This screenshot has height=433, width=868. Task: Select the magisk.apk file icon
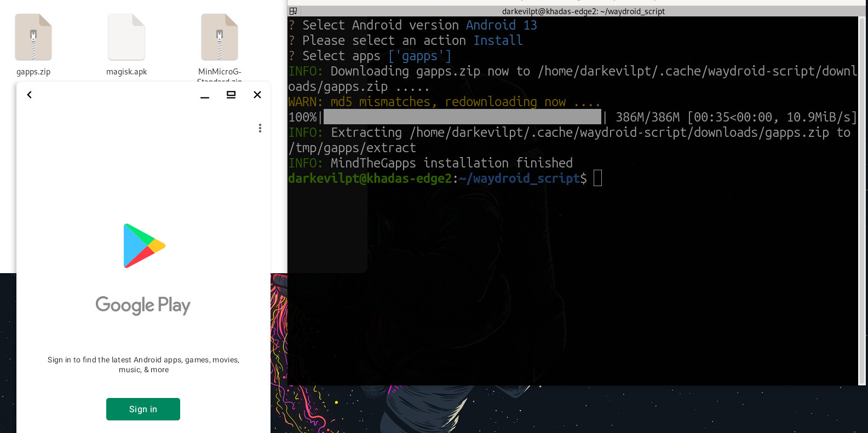[127, 37]
